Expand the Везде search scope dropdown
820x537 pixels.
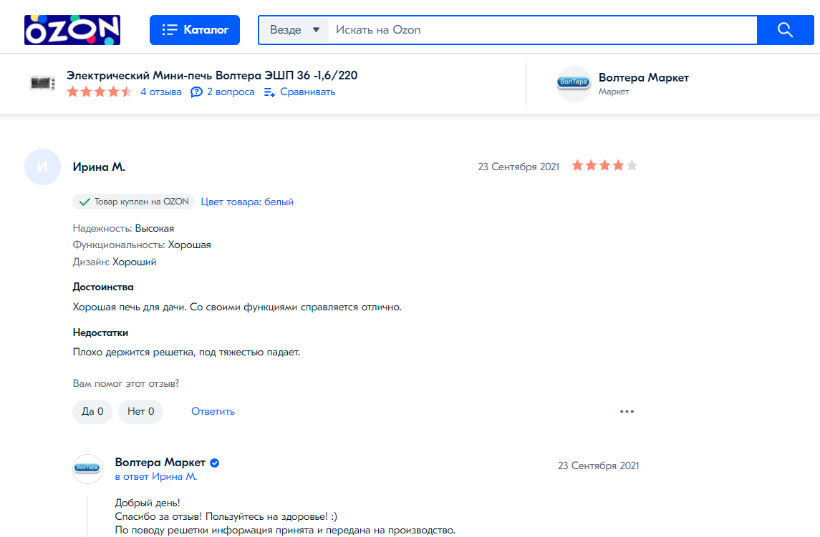click(x=294, y=30)
